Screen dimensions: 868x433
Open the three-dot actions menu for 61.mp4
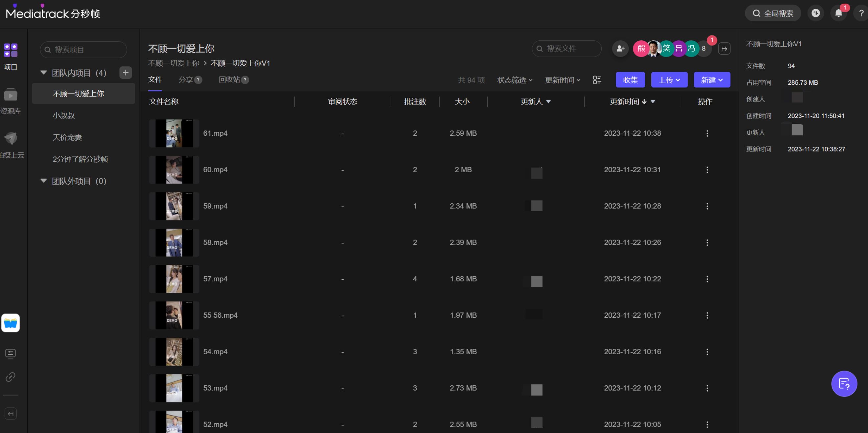(707, 133)
